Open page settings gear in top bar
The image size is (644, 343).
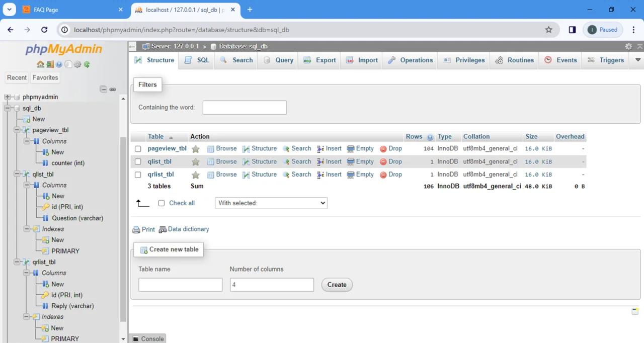point(628,46)
